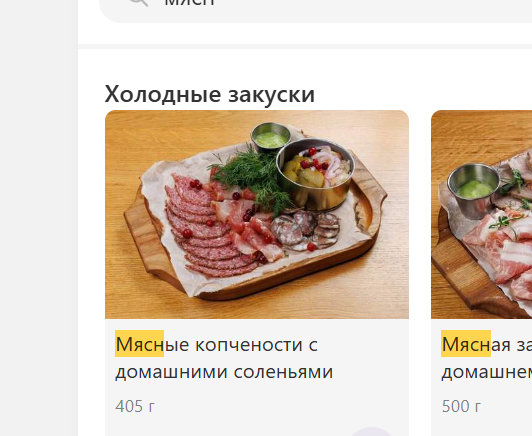This screenshot has height=436, width=532.
Task: Click the second card's "Мясная за…" title
Action: (x=487, y=344)
